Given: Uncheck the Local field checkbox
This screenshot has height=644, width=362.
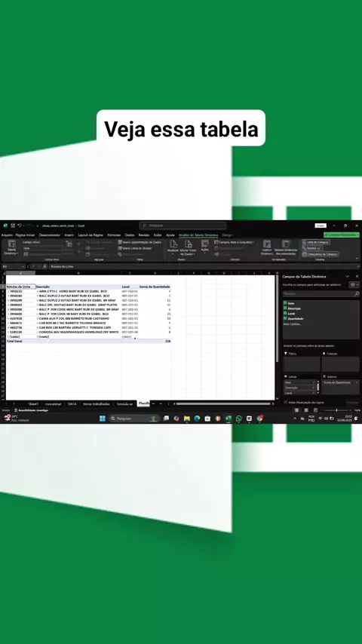Looking at the screenshot, I should [x=285, y=313].
